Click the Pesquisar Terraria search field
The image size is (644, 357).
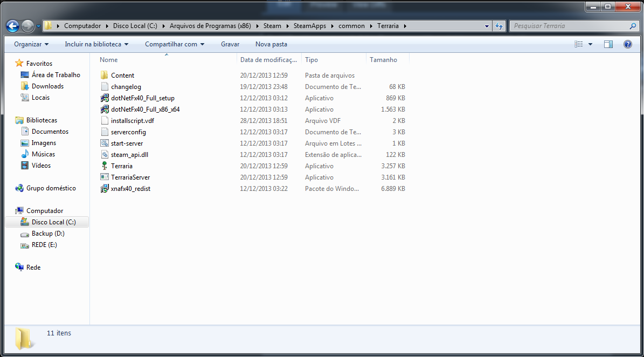571,26
